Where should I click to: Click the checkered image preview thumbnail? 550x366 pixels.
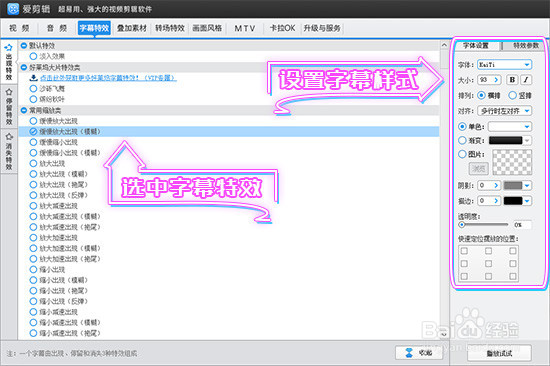[512, 162]
